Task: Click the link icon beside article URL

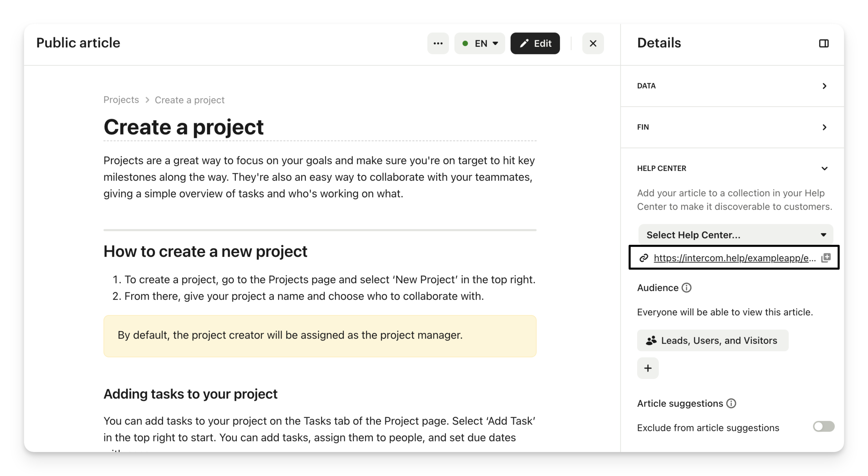Action: click(x=644, y=258)
